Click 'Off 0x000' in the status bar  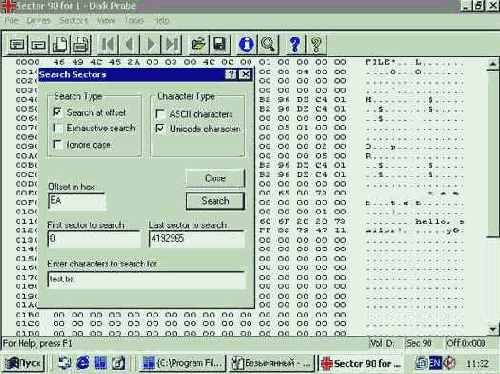point(465,343)
